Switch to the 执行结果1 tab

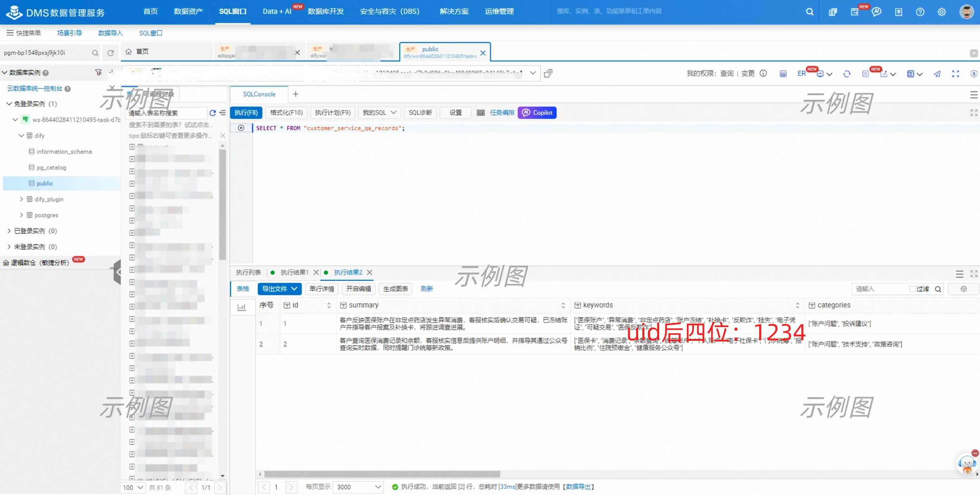(x=295, y=272)
